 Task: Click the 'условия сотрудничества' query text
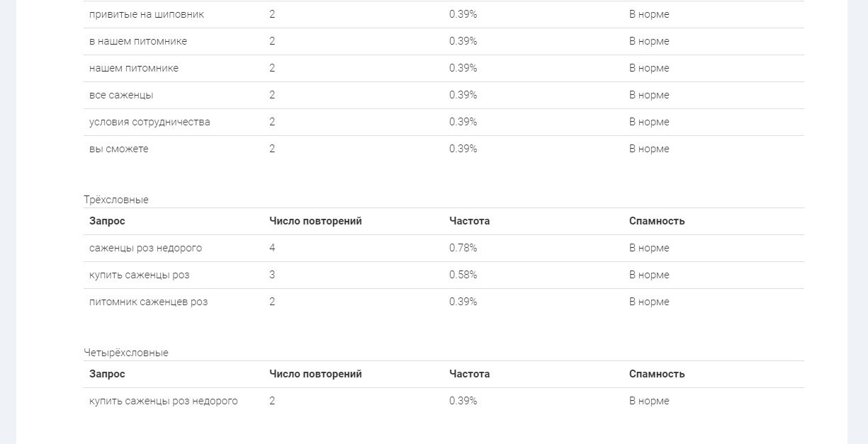point(150,122)
